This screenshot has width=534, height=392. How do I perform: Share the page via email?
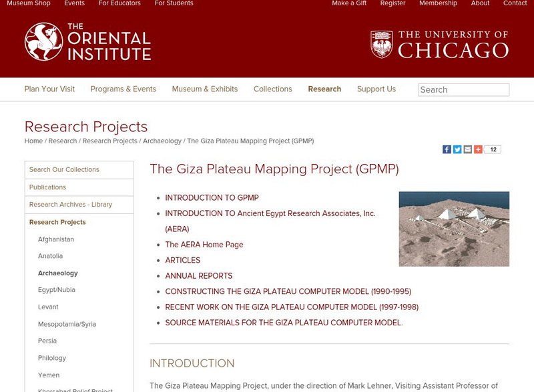pos(466,149)
